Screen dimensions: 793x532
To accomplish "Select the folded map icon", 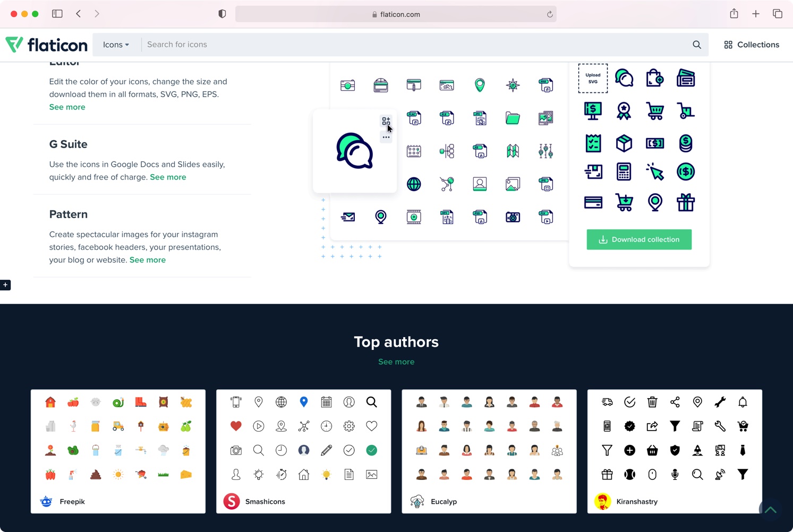I will click(x=513, y=151).
